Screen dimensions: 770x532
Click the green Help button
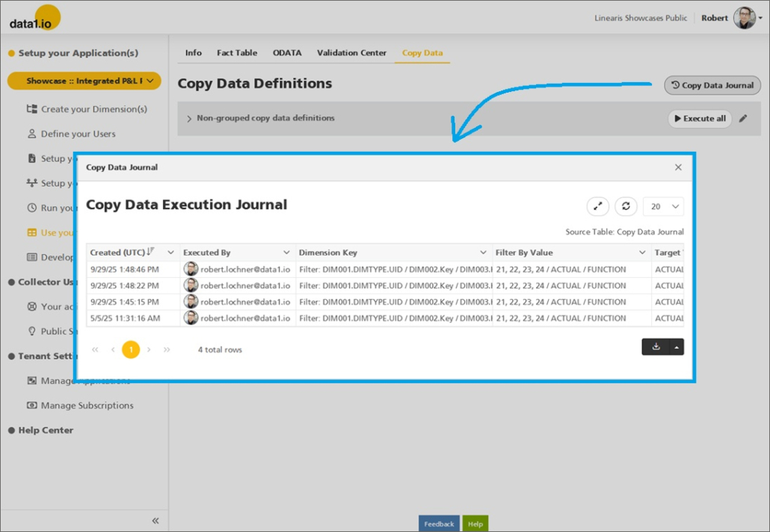[x=475, y=524]
